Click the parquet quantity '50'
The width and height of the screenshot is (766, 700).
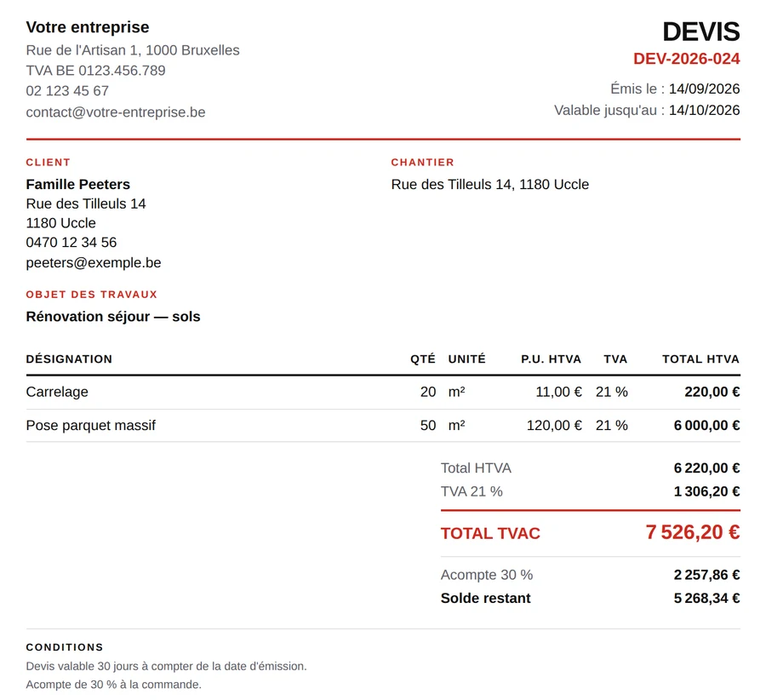(428, 426)
